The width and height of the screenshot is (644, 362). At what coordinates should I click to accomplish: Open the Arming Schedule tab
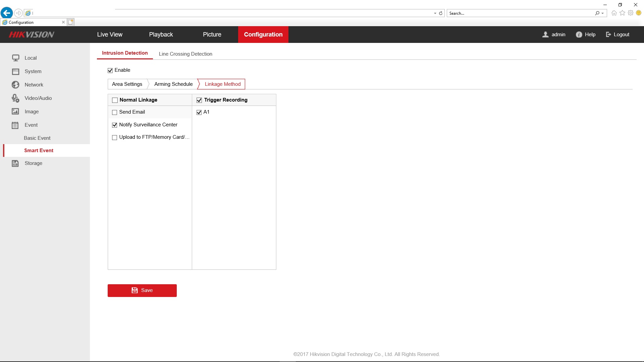pyautogui.click(x=173, y=84)
